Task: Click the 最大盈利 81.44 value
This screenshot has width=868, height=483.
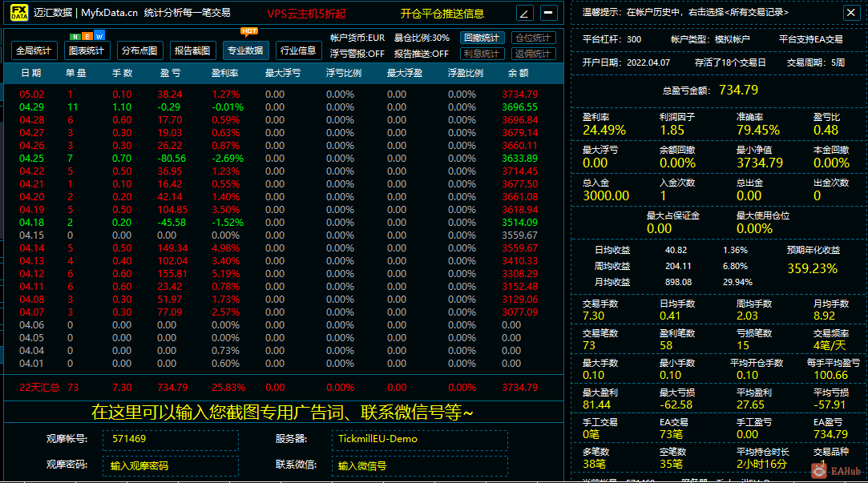Action: coord(596,405)
